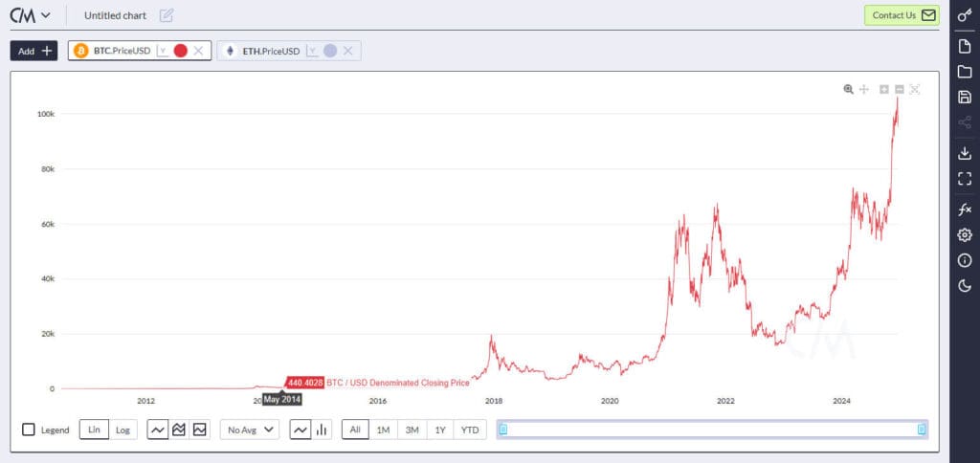Open the CM logo dropdown menu
The height and width of the screenshot is (463, 980).
[30, 15]
